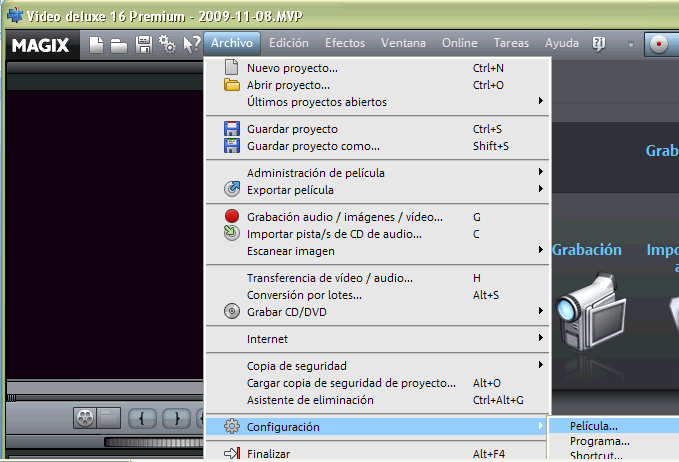Set the range start bracket marker

point(143,417)
